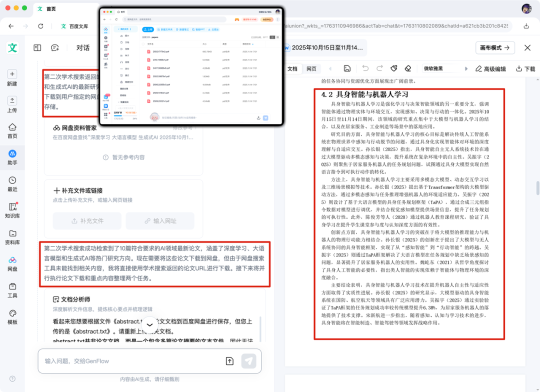This screenshot has height=392, width=540.
Task: Open 知识库 from the left sidebar
Action: [x=12, y=210]
